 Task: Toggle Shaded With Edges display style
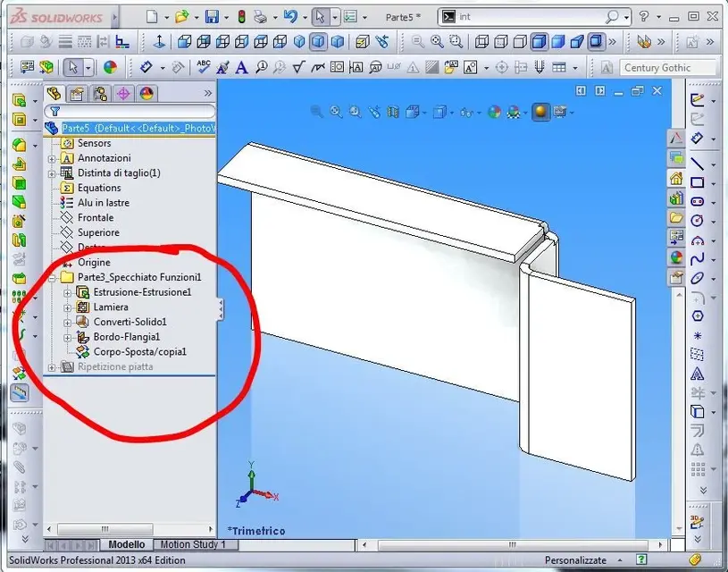click(x=539, y=41)
